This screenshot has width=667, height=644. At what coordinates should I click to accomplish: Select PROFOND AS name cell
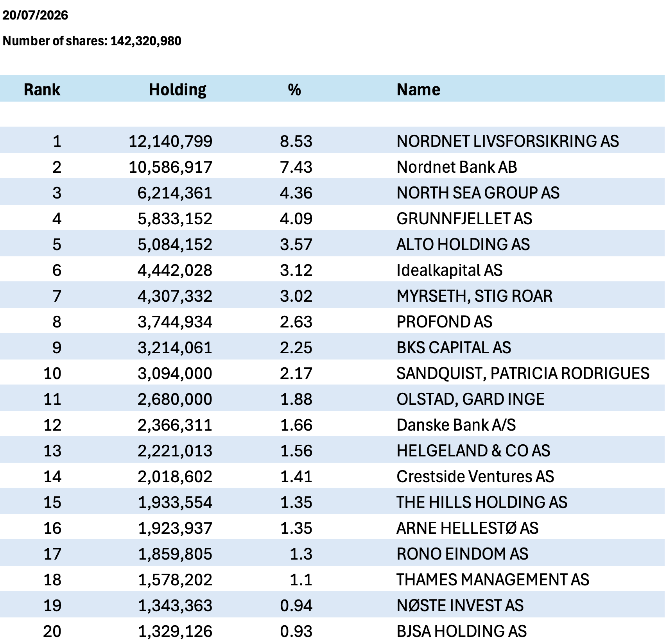[444, 322]
